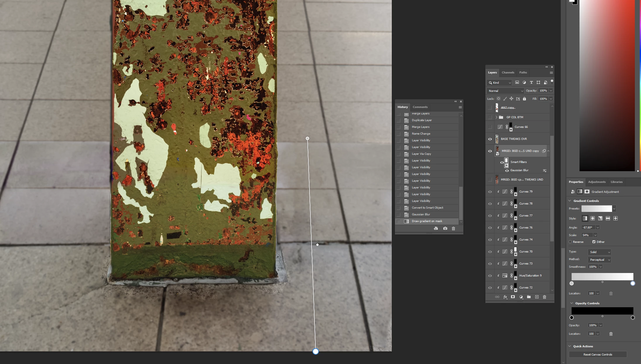
Task: Switch to the Channels tab
Action: point(508,73)
